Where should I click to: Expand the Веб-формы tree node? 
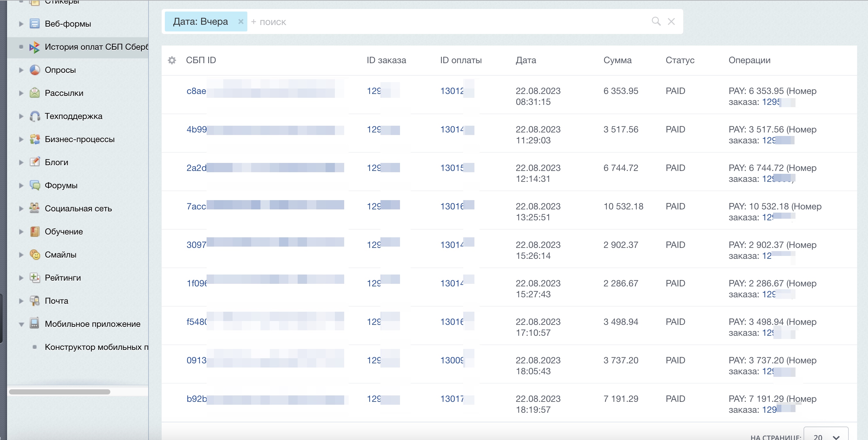click(21, 24)
